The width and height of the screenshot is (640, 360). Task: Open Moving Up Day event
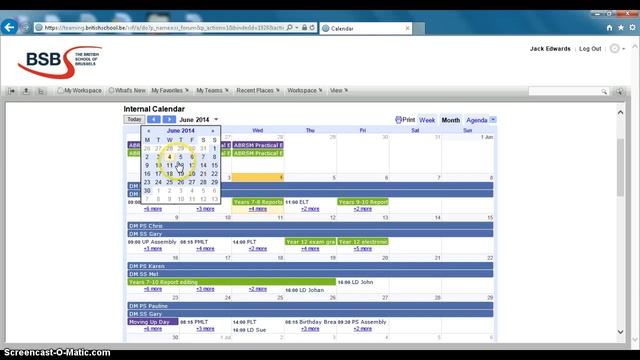click(x=153, y=322)
